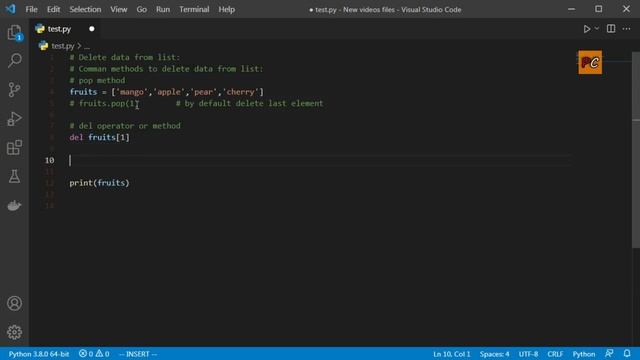This screenshot has width=640, height=360.
Task: Click the '# Delete data from list:' comment
Action: pyautogui.click(x=125, y=58)
